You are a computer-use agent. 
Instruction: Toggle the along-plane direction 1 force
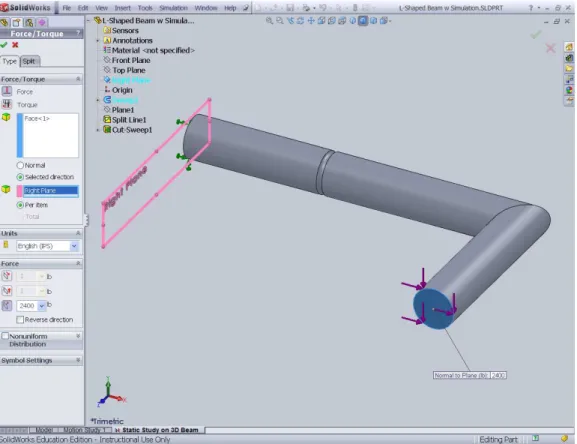pos(7,276)
